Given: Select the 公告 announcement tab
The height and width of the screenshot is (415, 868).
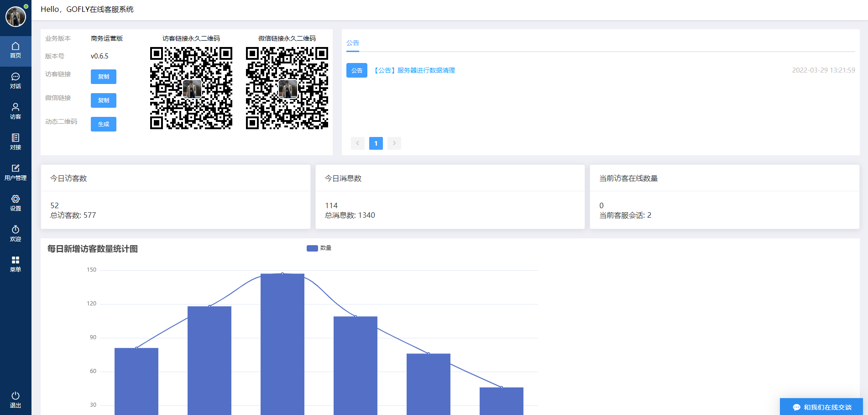Looking at the screenshot, I should 353,43.
